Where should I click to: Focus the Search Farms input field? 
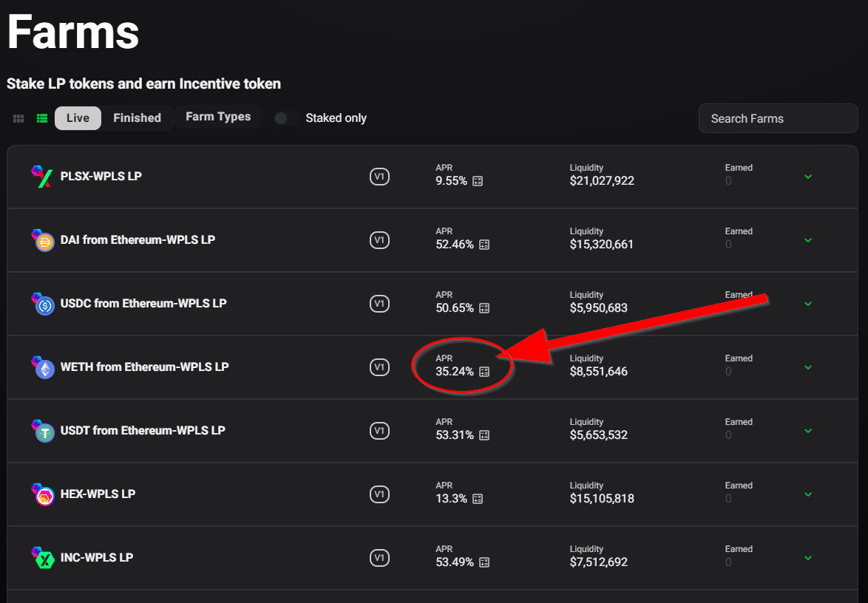coord(779,118)
